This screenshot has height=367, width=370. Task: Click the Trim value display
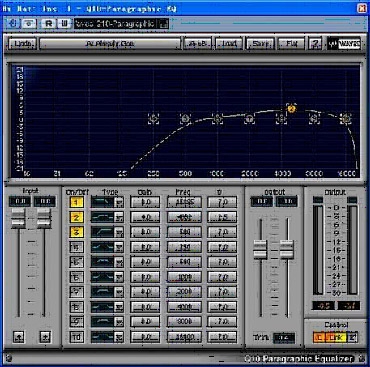284,337
